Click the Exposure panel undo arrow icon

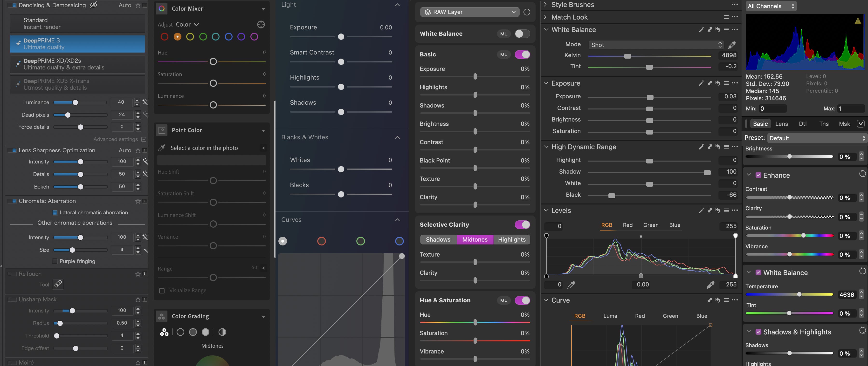pyautogui.click(x=718, y=83)
